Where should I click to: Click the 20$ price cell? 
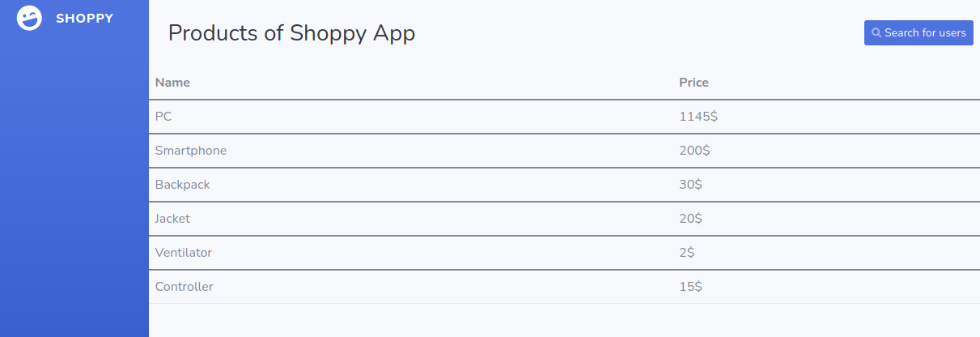click(690, 219)
